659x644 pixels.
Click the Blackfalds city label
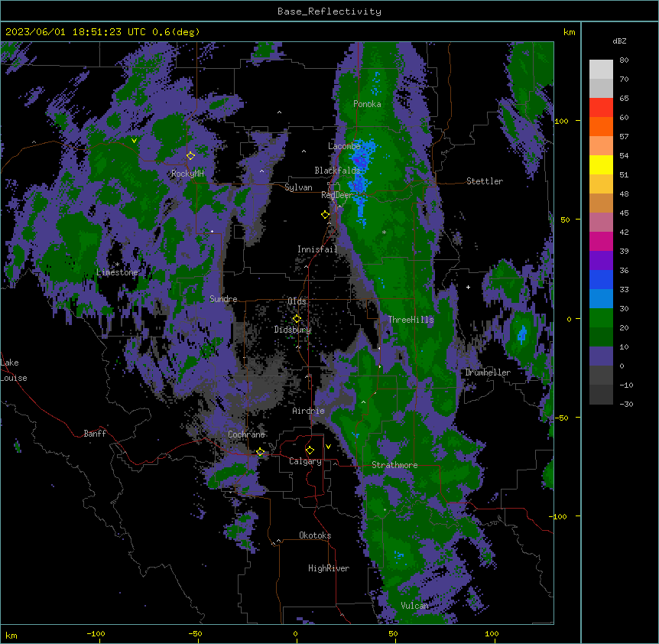click(337, 171)
